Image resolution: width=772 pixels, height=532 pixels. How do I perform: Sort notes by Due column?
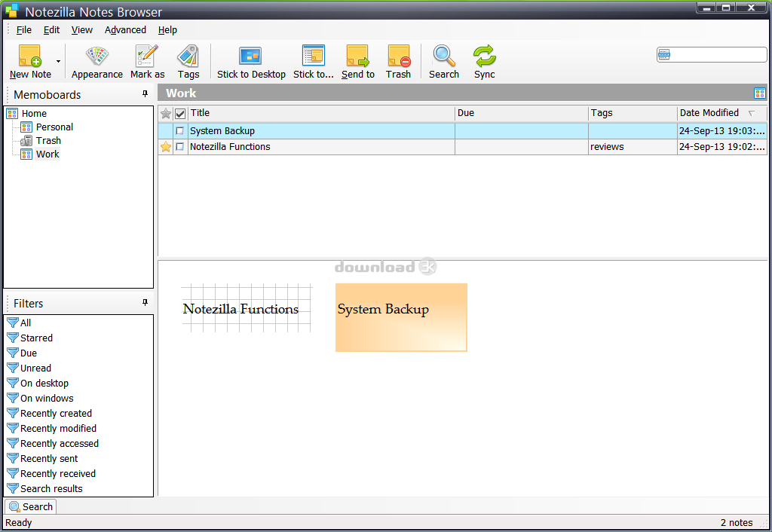point(522,113)
